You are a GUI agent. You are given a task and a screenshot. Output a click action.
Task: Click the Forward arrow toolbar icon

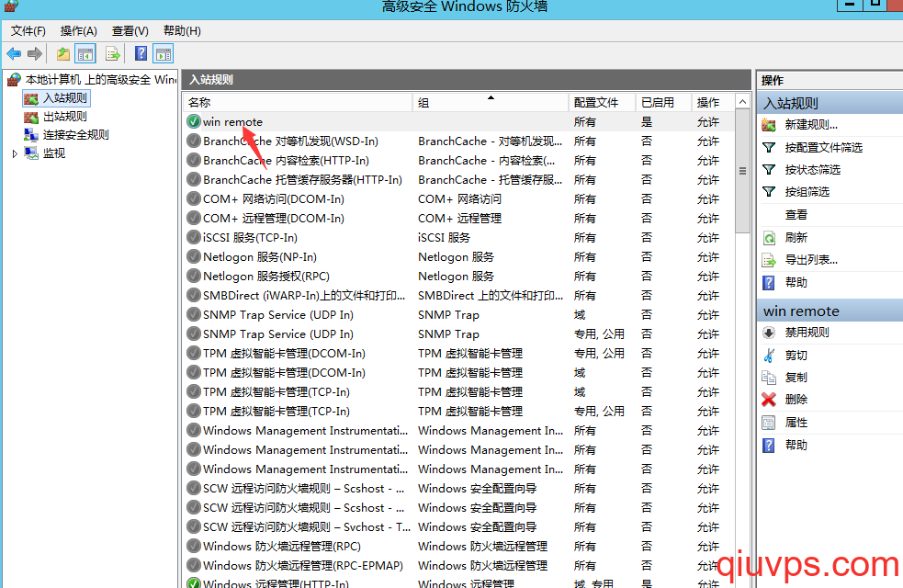click(35, 54)
